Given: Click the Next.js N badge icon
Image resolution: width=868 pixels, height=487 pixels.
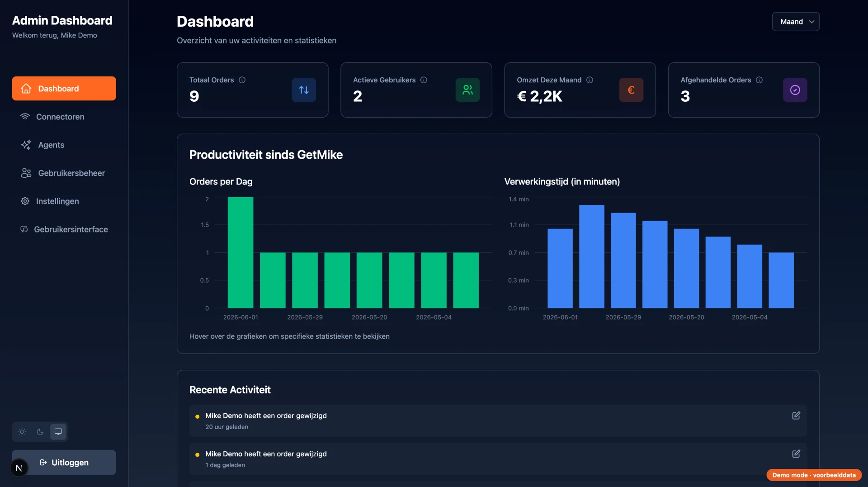Looking at the screenshot, I should [x=19, y=468].
